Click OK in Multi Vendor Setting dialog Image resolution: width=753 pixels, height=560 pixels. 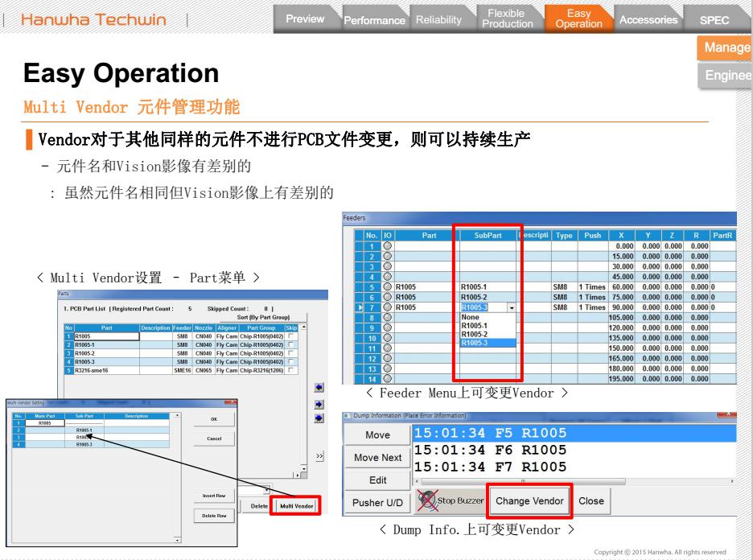[214, 419]
